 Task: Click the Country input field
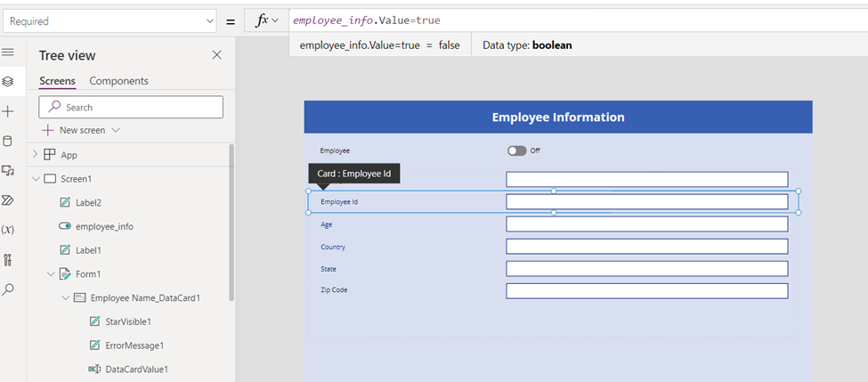point(646,247)
